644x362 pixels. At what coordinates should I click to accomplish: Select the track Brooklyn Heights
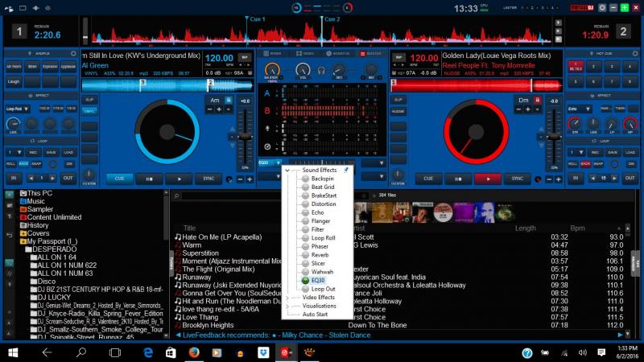[x=208, y=325]
